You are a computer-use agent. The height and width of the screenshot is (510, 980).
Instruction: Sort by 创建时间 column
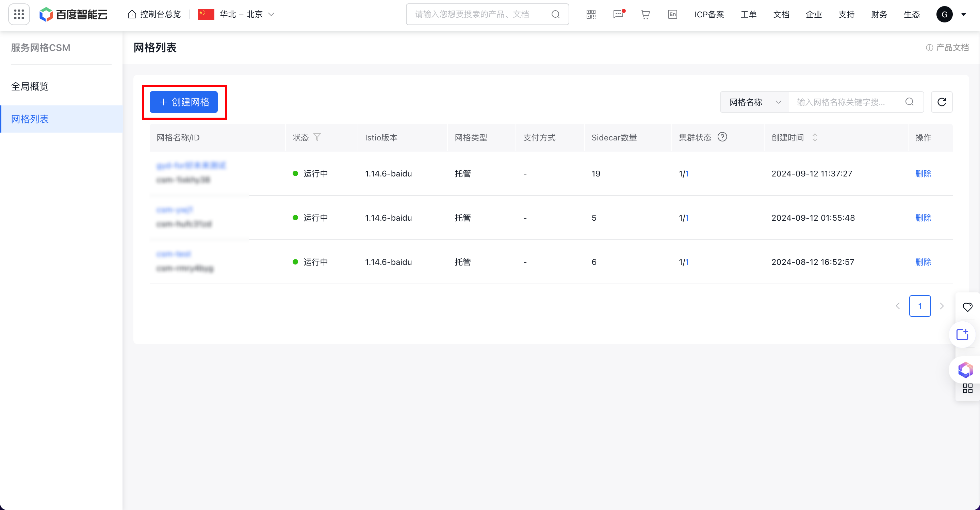[x=815, y=137]
